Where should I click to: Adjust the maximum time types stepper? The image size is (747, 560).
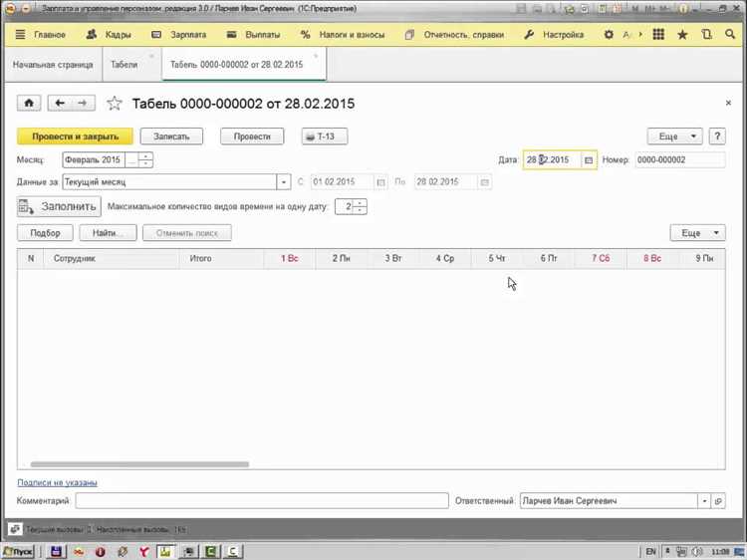(361, 207)
